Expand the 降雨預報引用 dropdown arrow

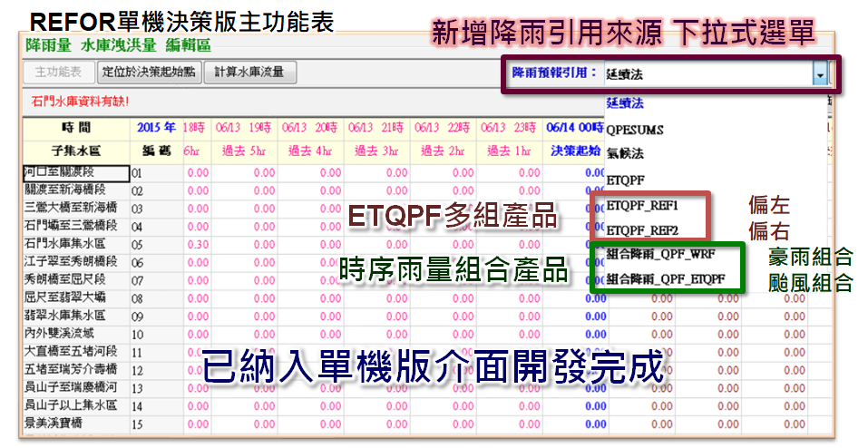click(820, 74)
